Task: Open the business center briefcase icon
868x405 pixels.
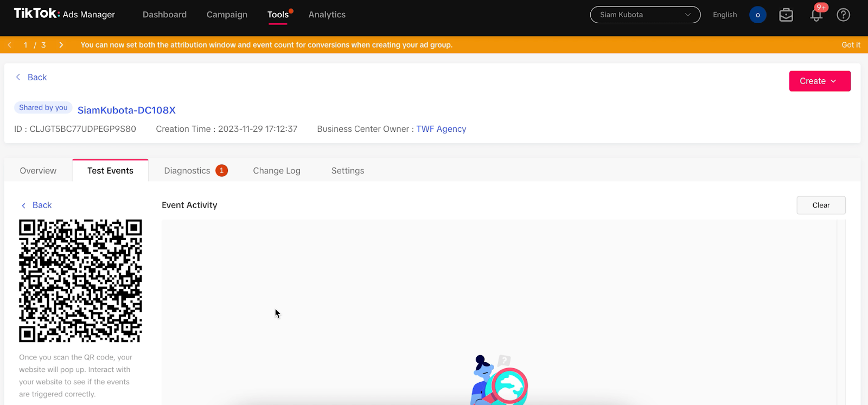Action: tap(786, 15)
